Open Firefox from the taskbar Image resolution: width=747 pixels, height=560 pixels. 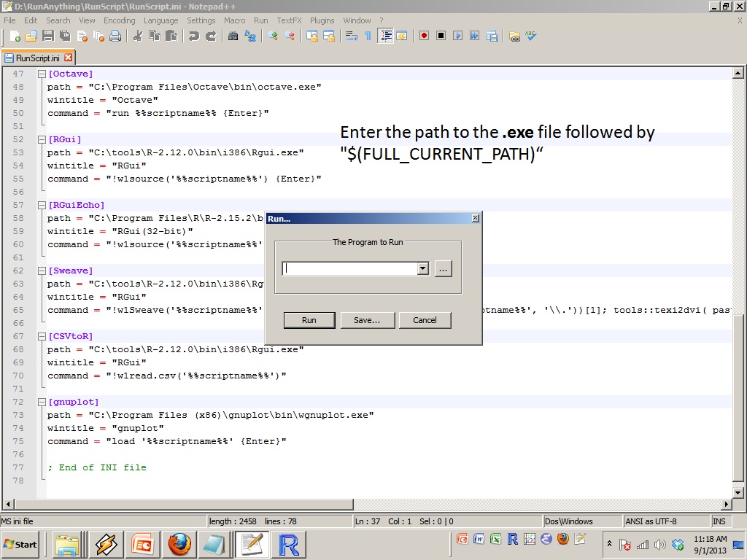tap(179, 544)
